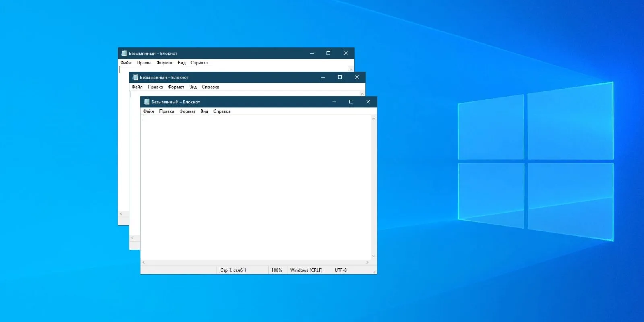644x322 pixels.
Task: Open Формат menu in the front Notepad window
Action: point(187,111)
